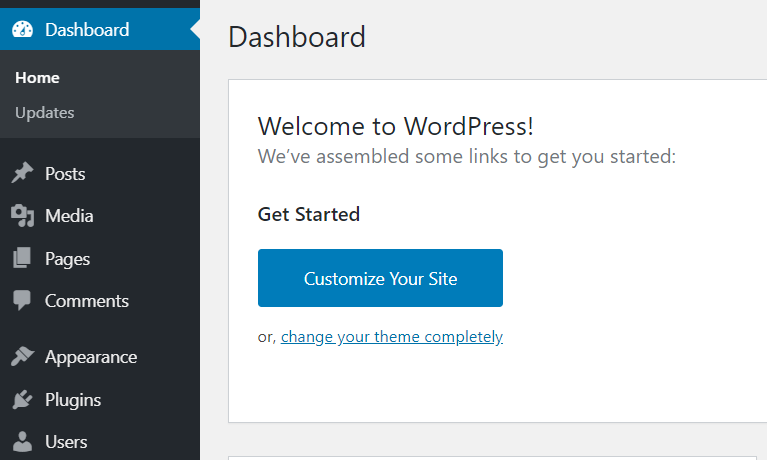Click the Users person icon

point(23,441)
